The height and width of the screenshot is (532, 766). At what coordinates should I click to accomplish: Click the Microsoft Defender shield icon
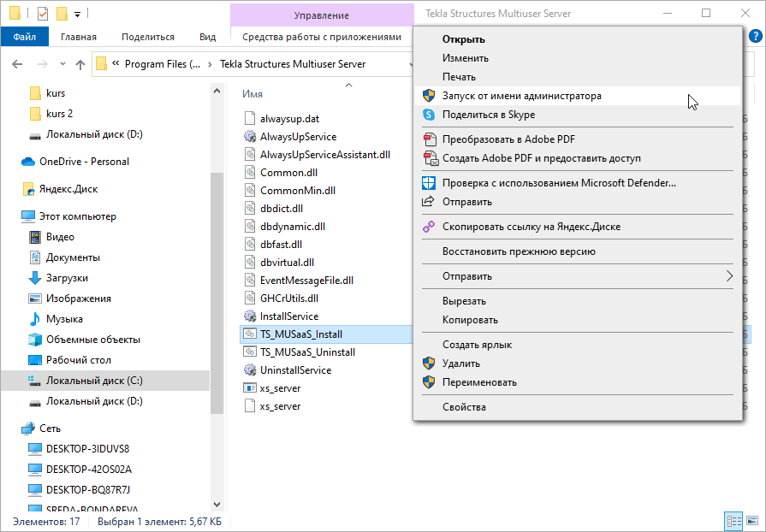(429, 183)
